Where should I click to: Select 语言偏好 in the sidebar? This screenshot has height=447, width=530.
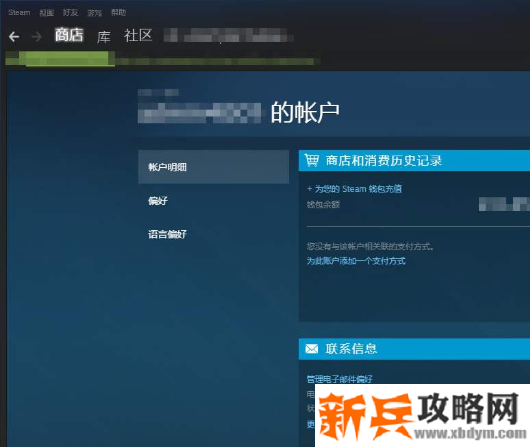pyautogui.click(x=167, y=234)
